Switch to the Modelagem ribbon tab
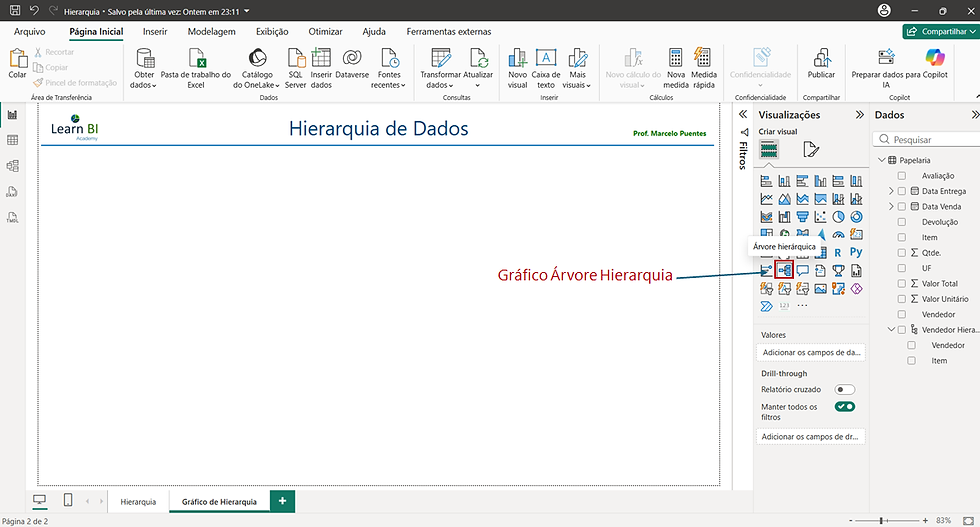 pos(211,31)
